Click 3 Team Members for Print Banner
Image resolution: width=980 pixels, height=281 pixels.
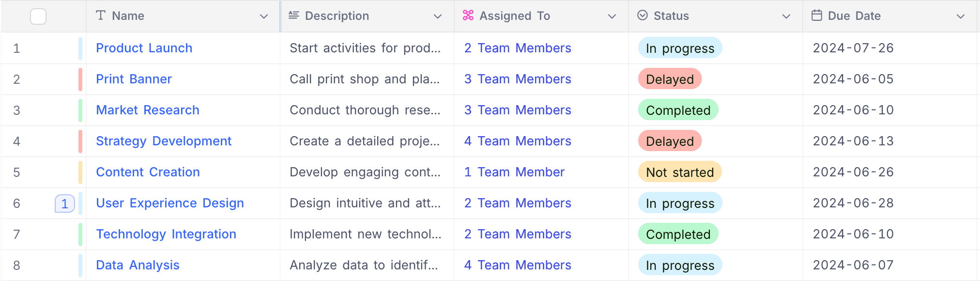518,79
